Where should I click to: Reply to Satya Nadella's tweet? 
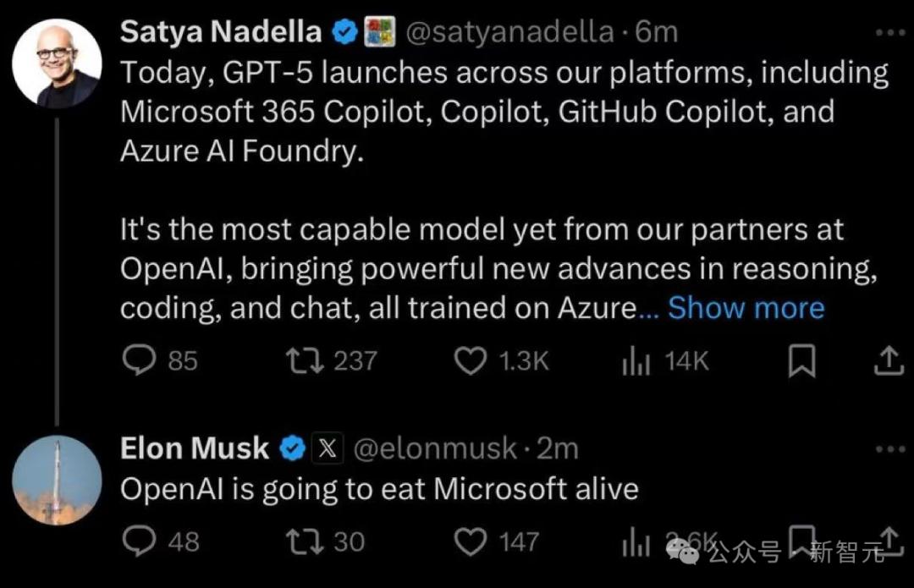click(136, 361)
